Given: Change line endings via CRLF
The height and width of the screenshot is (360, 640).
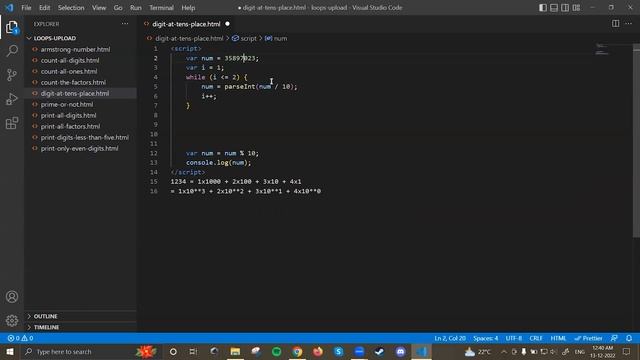Looking at the screenshot, I should (536, 338).
